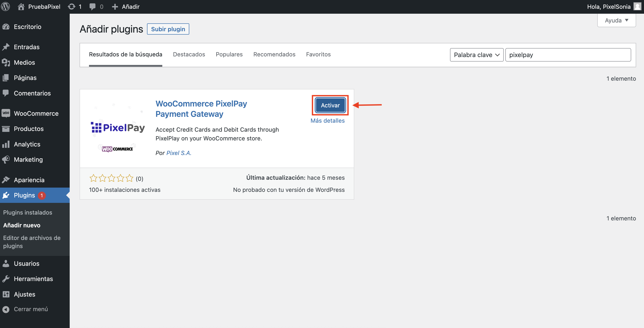This screenshot has height=328, width=644.
Task: Click the Comentarios bubble icon in sidebar
Action: 6,93
